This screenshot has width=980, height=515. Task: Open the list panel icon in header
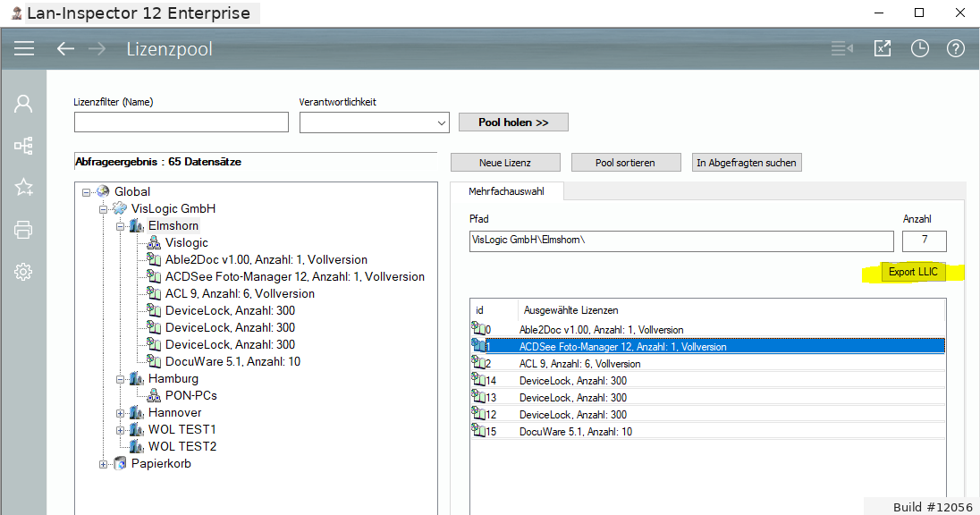(x=842, y=48)
